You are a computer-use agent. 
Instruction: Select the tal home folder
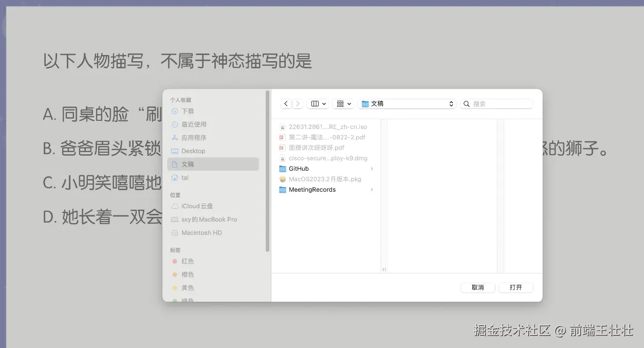[213, 177]
